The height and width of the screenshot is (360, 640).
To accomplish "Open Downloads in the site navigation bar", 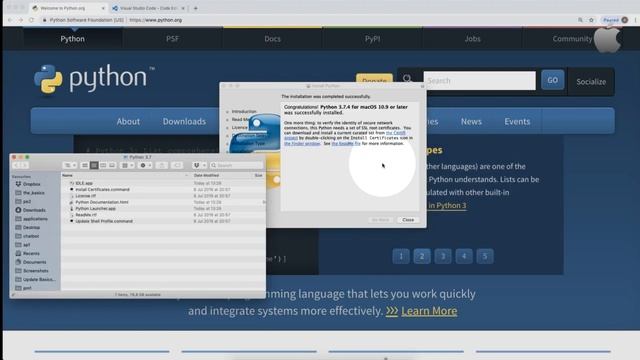I will [x=184, y=121].
